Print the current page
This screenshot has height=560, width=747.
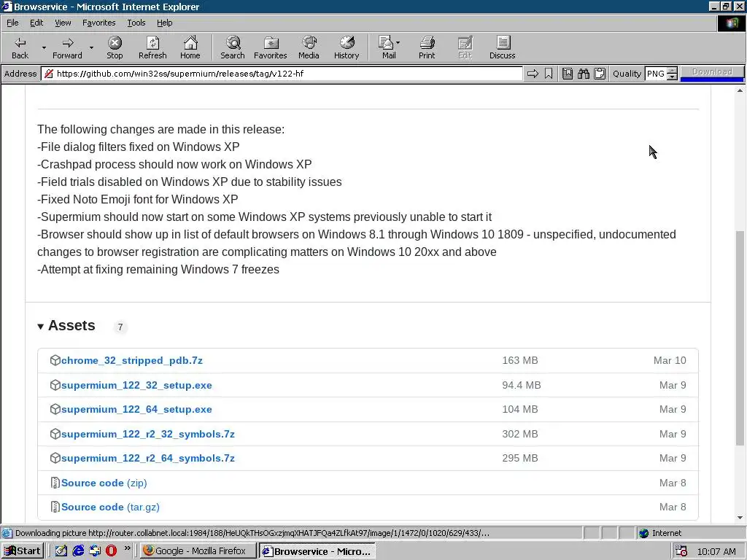pos(427,47)
